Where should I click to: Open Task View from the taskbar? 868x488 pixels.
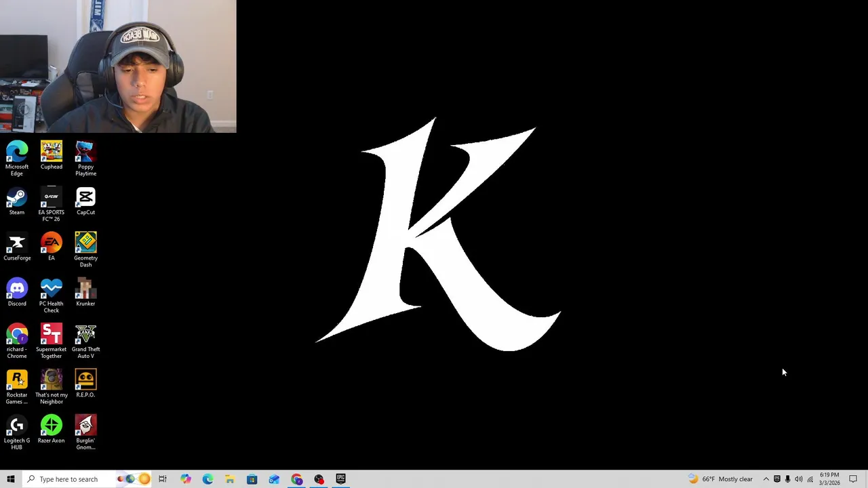click(x=163, y=479)
